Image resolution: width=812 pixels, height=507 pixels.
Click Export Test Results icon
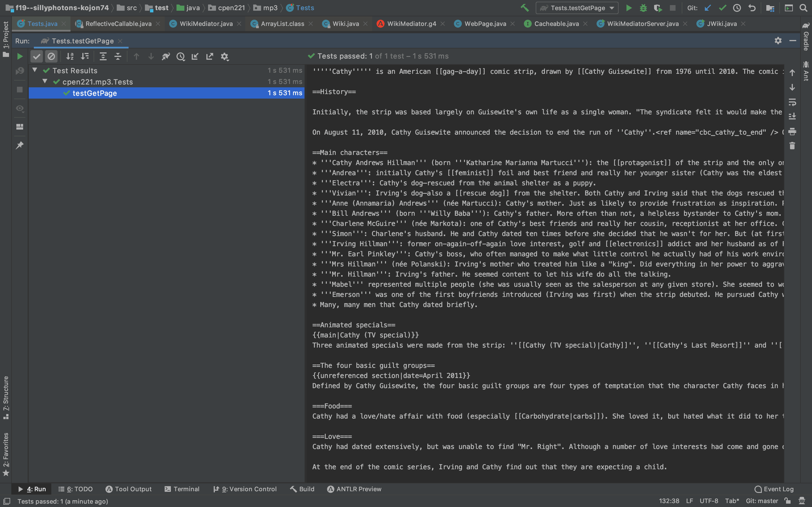tap(210, 56)
